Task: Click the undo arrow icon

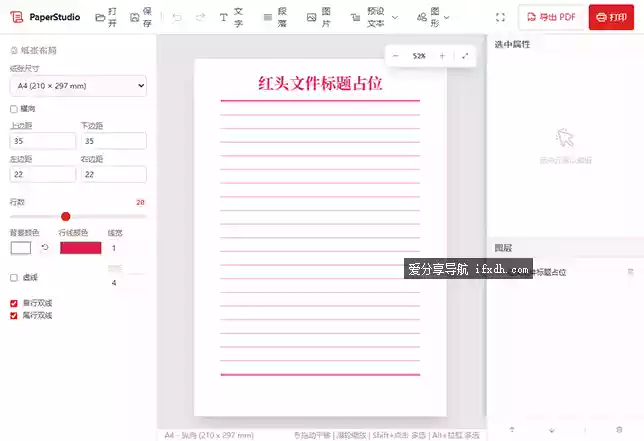Action: [177, 17]
